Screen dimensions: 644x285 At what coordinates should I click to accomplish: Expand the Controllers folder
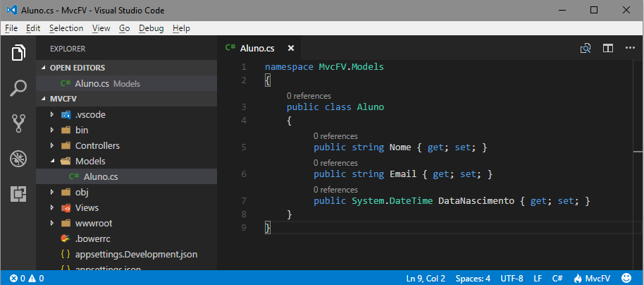(52, 146)
